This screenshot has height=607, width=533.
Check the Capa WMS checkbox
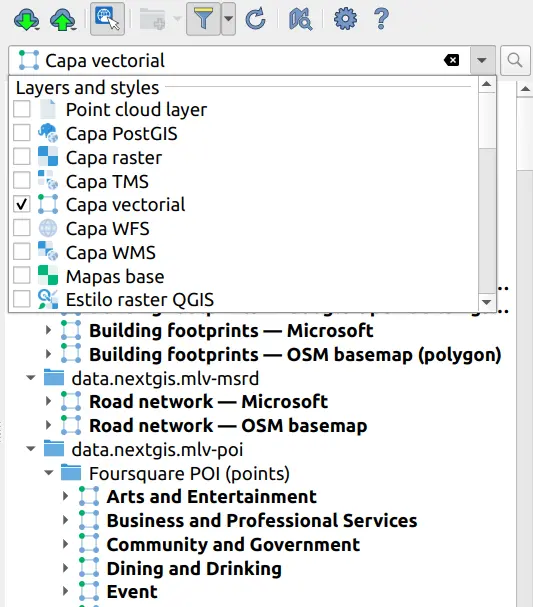click(22, 252)
